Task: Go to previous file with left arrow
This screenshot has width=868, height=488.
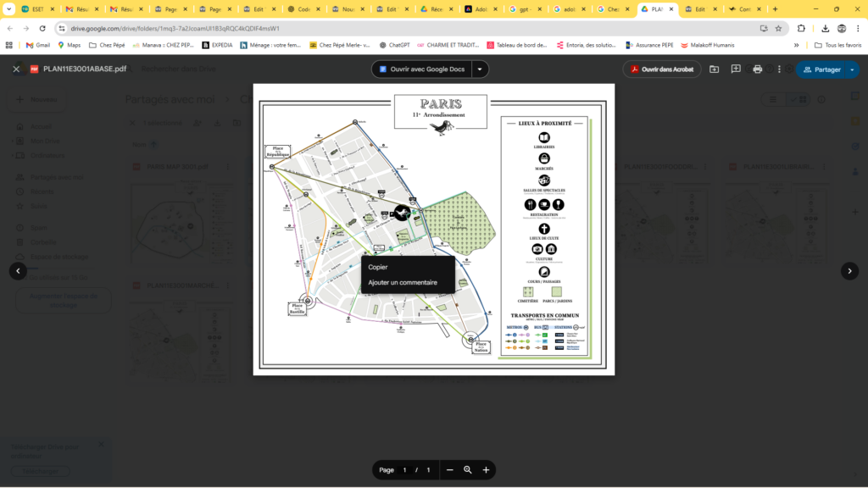Action: pyautogui.click(x=18, y=271)
